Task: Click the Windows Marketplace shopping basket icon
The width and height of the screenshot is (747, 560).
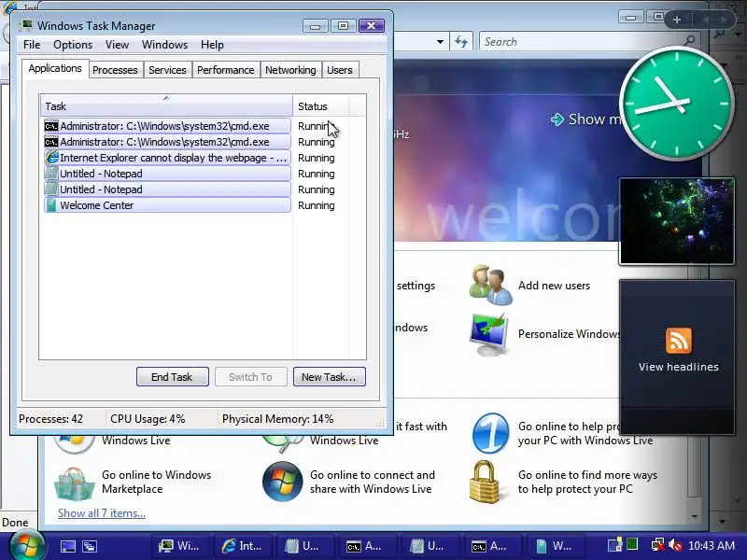Action: click(74, 483)
